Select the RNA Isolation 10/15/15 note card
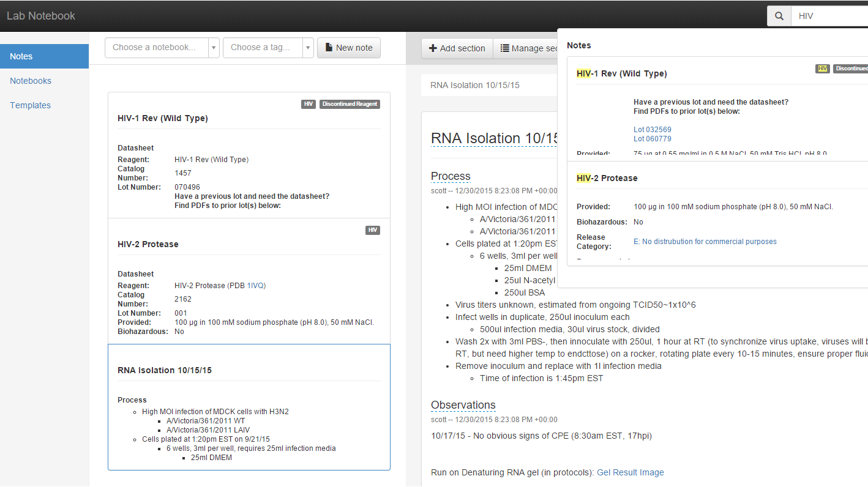Viewport: 868px width, 487px height. (165, 370)
